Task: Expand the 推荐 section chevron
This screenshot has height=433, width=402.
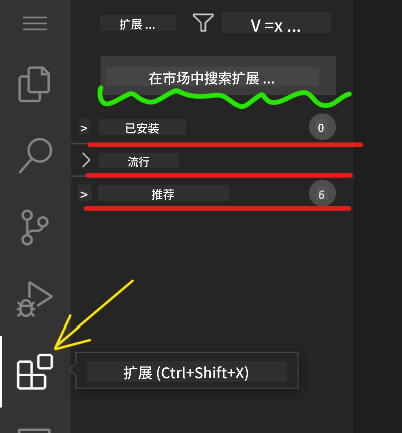Action: click(x=84, y=194)
